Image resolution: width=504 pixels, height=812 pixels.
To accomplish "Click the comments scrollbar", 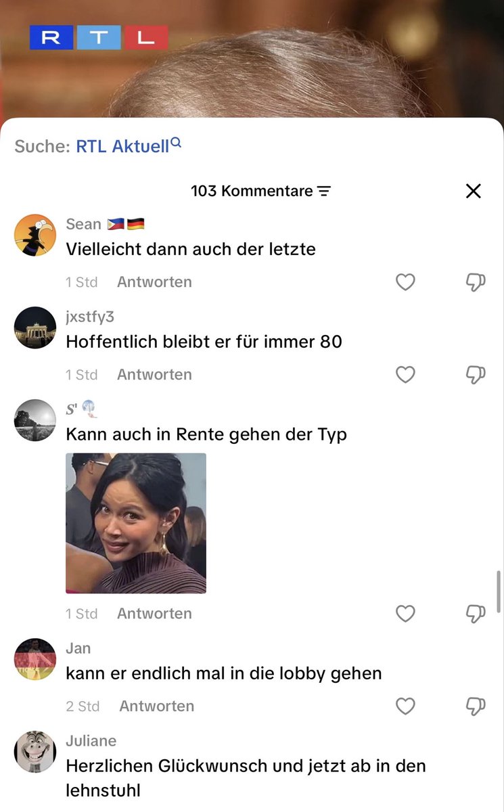I will pos(499,591).
